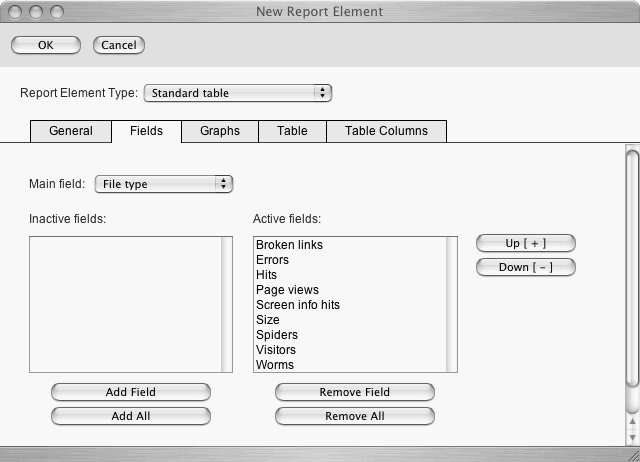Select the Errors active field
This screenshot has width=640, height=462.
[x=273, y=260]
